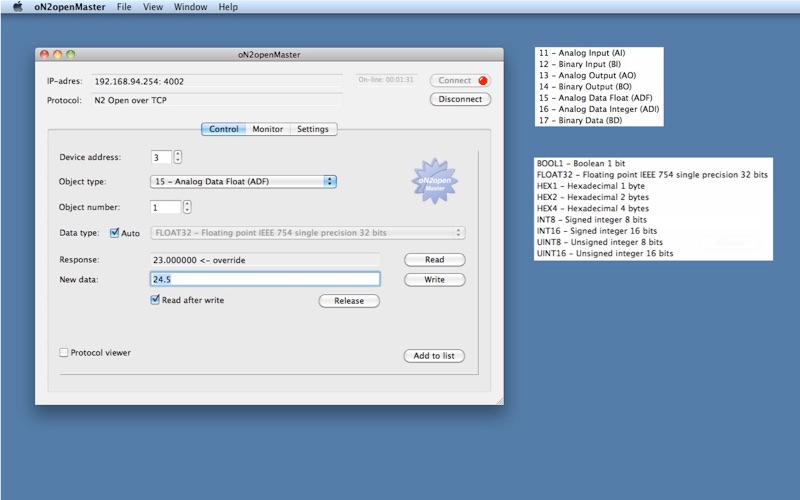Select '14 – Binary Output (BO)' in list

coord(585,87)
